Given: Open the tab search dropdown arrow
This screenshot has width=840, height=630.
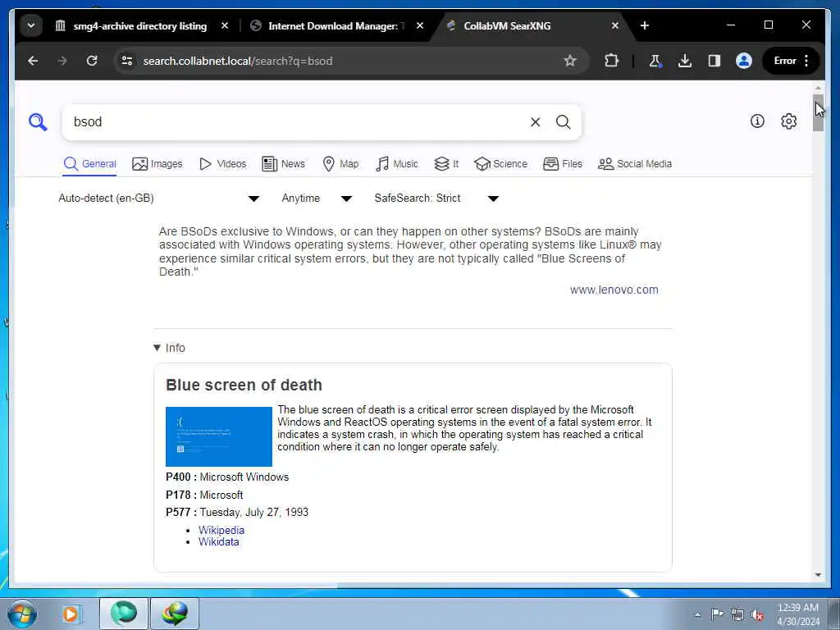Looking at the screenshot, I should coord(31,25).
